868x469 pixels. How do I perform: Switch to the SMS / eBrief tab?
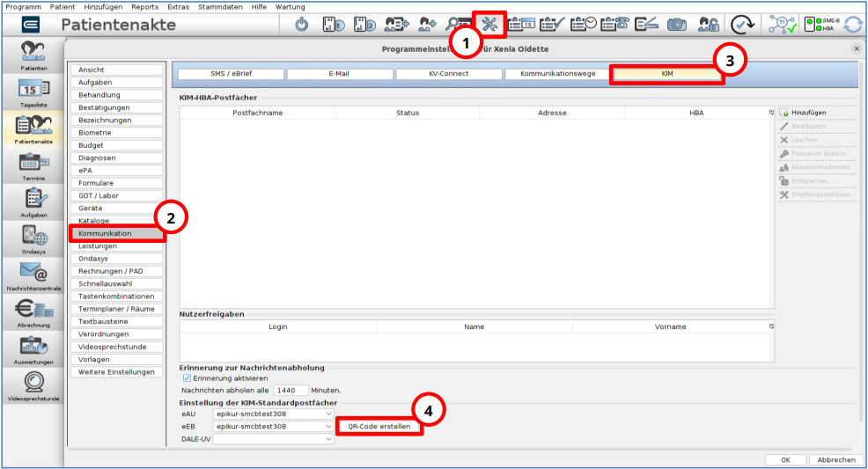point(231,73)
